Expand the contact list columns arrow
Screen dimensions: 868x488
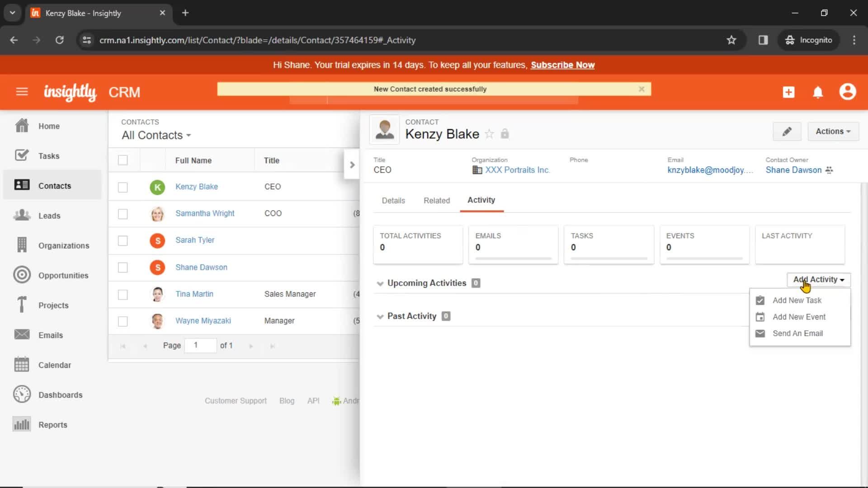click(x=352, y=165)
